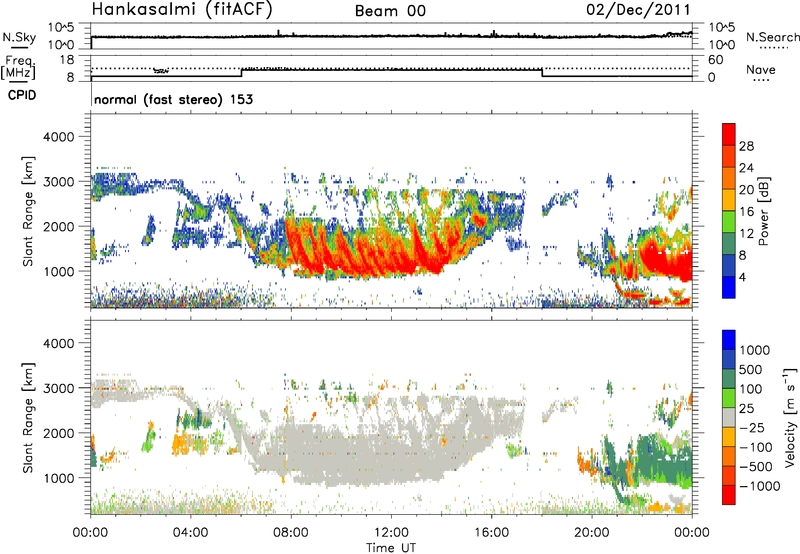Click "Slant Range [km]" label of the velocity panel
Image resolution: width=800 pixels, height=554 pixels.
(x=28, y=418)
